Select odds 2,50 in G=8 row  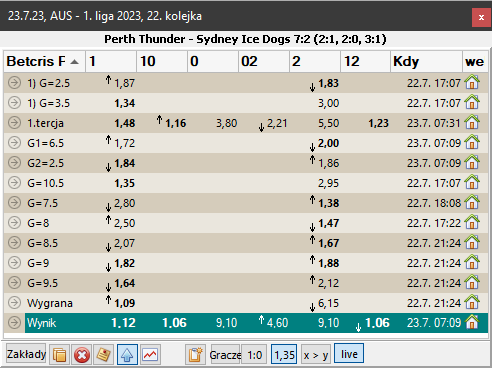click(x=124, y=223)
